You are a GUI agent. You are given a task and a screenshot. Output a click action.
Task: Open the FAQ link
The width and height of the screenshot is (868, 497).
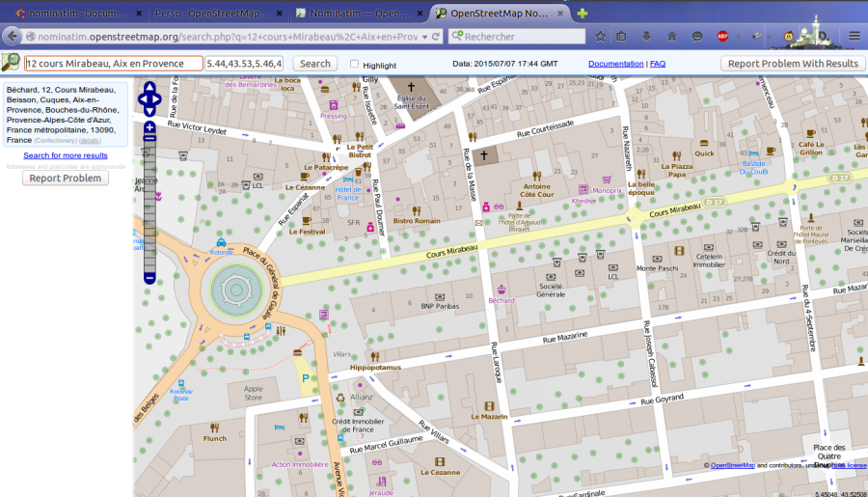[658, 64]
